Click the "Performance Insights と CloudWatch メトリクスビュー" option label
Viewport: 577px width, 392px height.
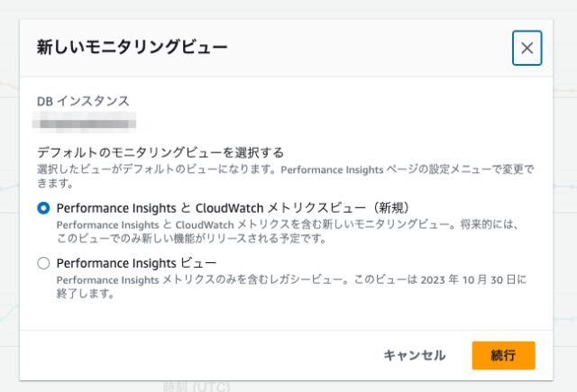(233, 208)
